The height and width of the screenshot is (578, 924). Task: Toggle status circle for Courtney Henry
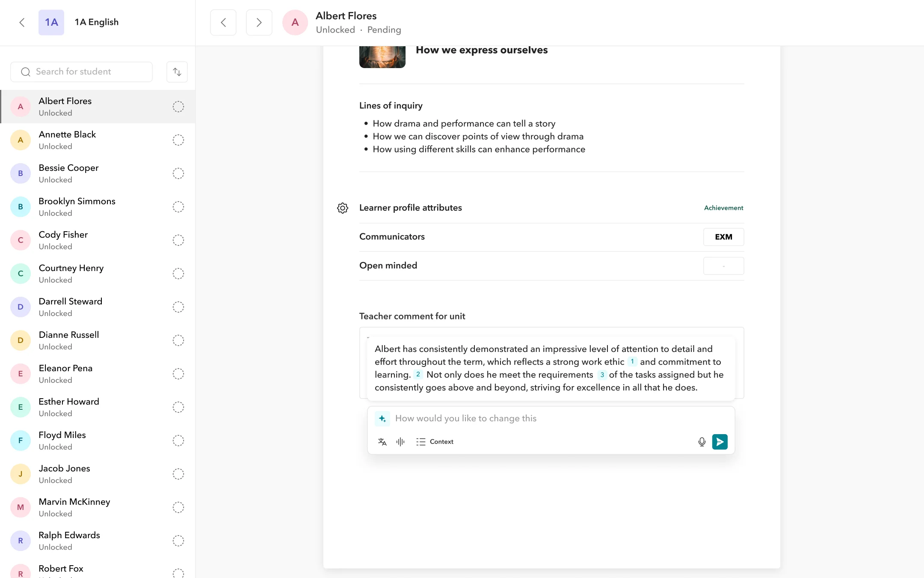(178, 274)
